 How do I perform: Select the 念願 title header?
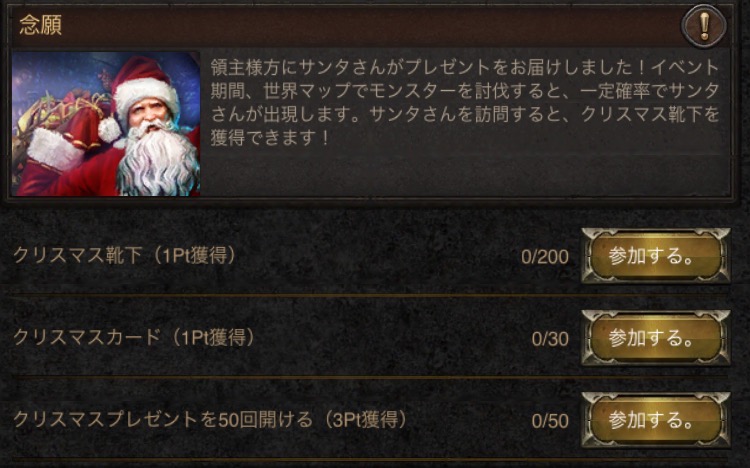(x=41, y=25)
